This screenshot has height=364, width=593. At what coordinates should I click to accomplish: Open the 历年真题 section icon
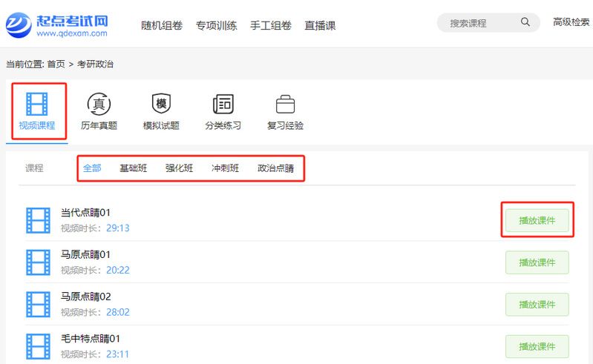(99, 104)
